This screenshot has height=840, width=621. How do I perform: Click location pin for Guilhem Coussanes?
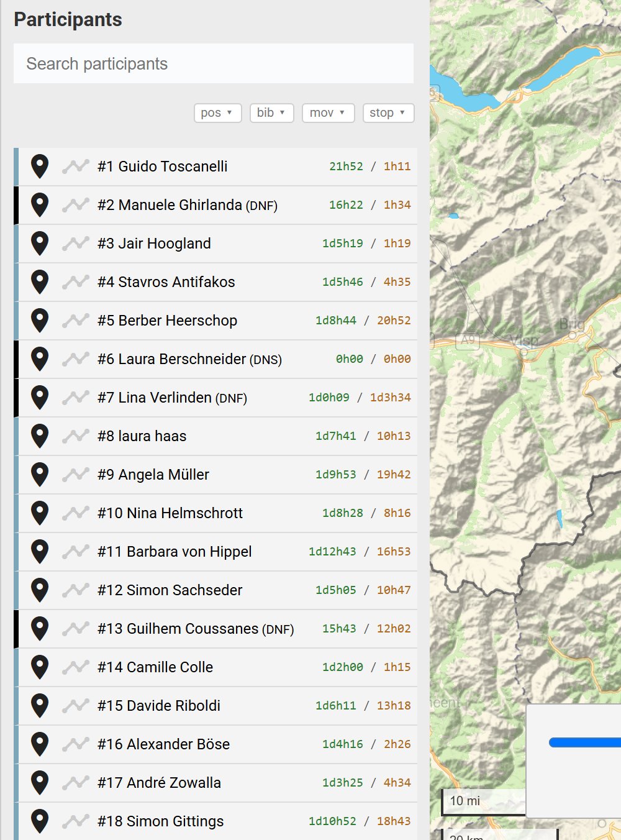pos(40,629)
